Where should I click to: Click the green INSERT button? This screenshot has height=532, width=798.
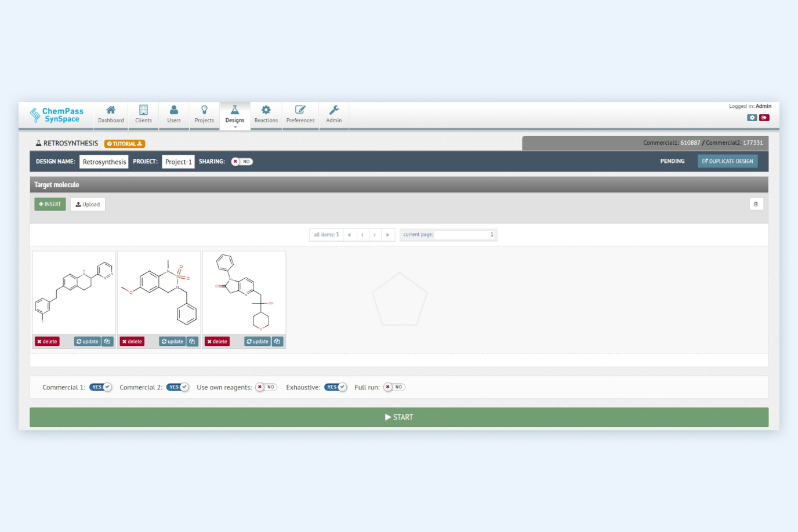point(50,204)
